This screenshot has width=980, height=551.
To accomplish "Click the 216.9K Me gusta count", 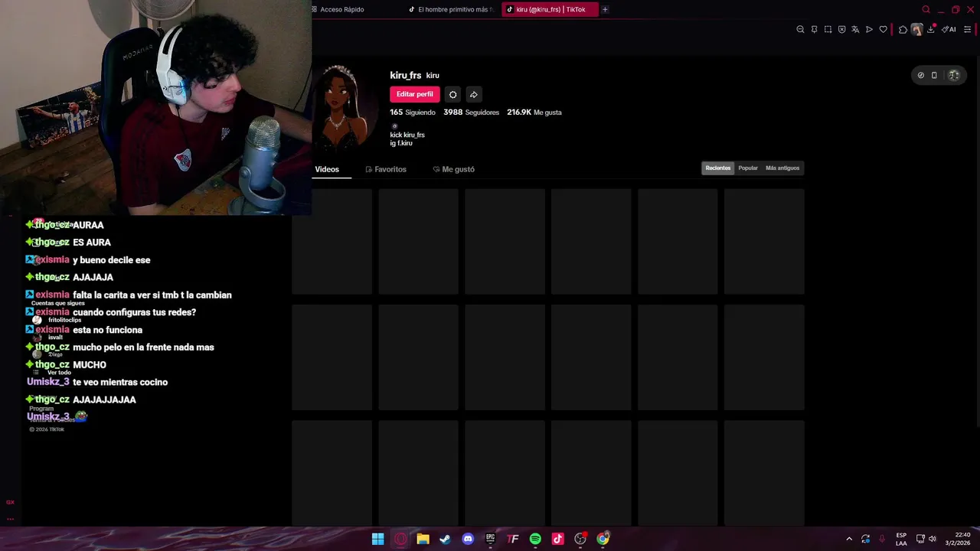I will pos(534,112).
